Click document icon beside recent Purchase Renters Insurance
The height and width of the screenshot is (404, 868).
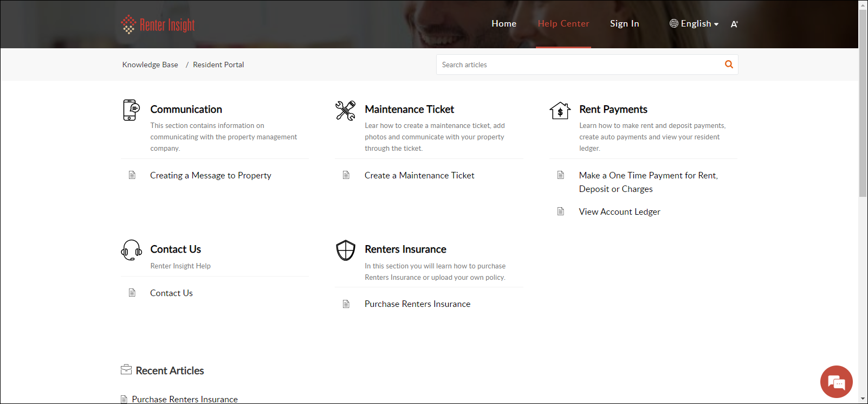[124, 399]
